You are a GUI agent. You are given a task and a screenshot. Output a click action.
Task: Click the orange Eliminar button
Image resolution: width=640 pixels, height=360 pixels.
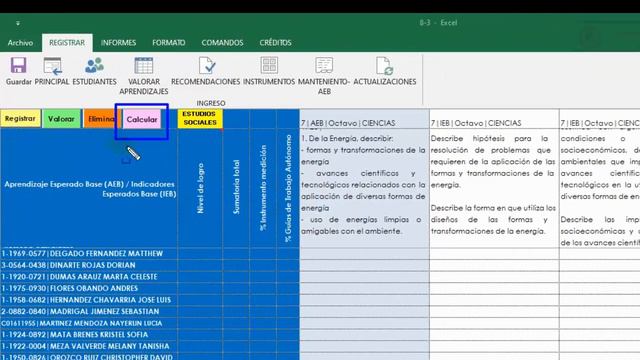[x=102, y=119]
